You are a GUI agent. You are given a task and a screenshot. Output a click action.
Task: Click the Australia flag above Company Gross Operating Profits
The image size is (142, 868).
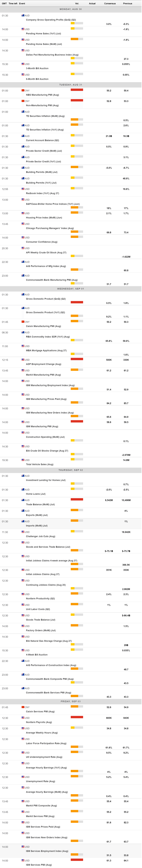(x=23, y=16)
